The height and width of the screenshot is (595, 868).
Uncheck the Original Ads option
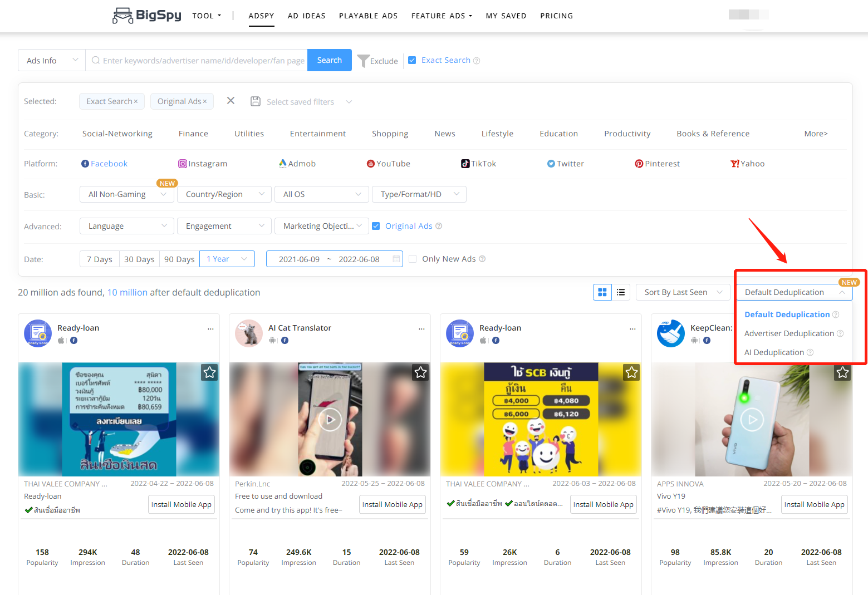click(x=376, y=225)
